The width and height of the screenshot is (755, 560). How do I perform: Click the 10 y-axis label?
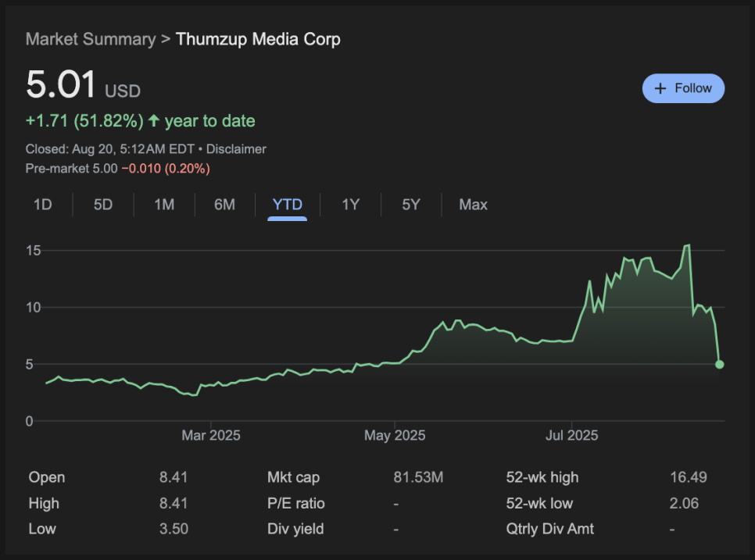(34, 308)
